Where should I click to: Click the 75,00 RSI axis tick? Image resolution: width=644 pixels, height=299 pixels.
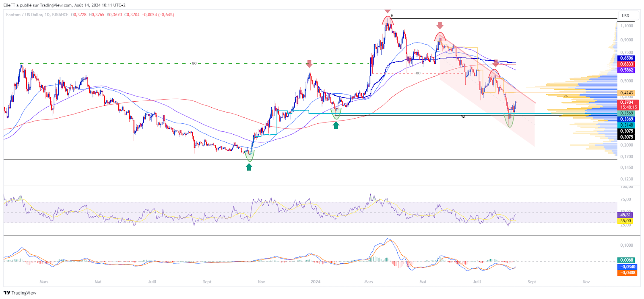click(625, 199)
